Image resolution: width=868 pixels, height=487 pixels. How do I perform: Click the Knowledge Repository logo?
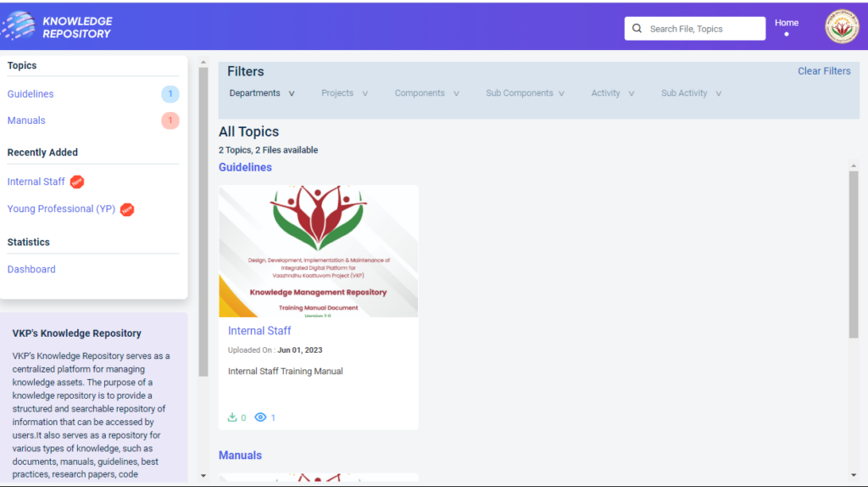tap(58, 27)
